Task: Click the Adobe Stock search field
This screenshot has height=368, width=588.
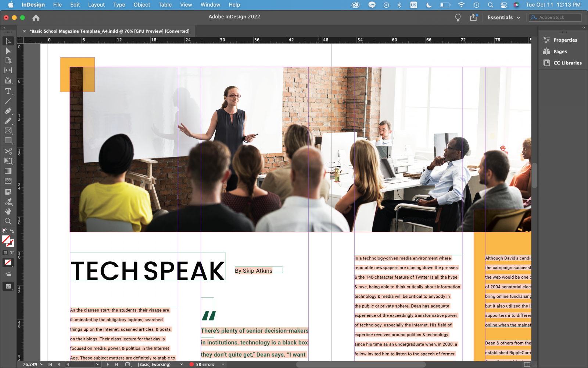Action: (555, 17)
